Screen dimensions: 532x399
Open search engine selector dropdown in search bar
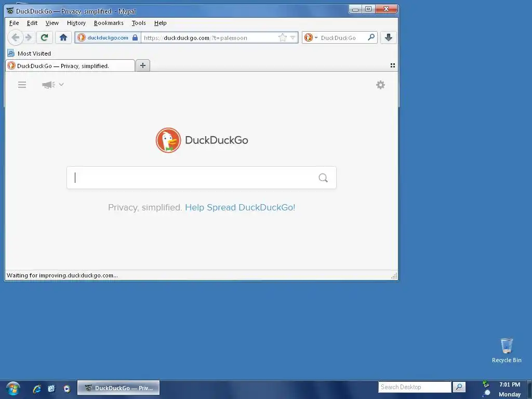[x=316, y=37]
